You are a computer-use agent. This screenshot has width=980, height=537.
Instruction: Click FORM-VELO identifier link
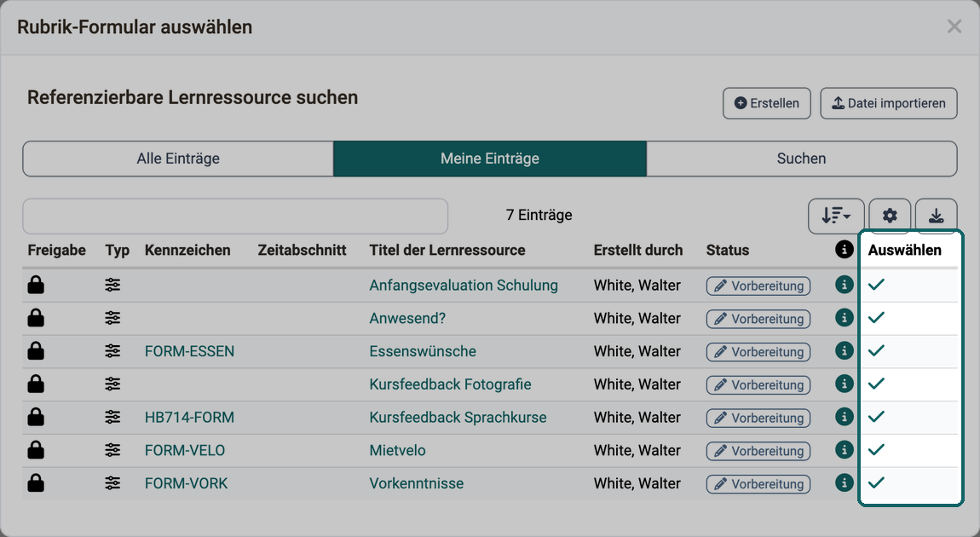(x=184, y=451)
